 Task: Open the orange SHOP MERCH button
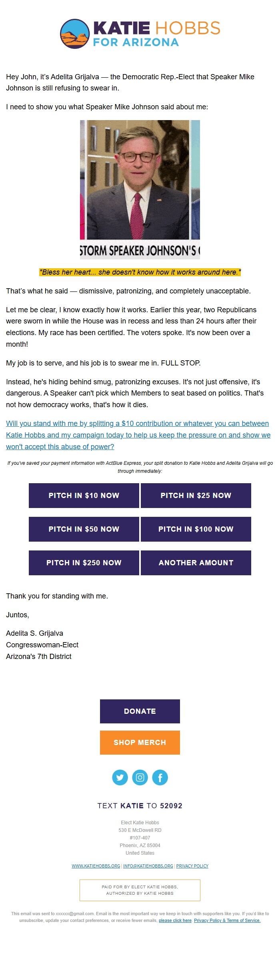click(x=140, y=742)
